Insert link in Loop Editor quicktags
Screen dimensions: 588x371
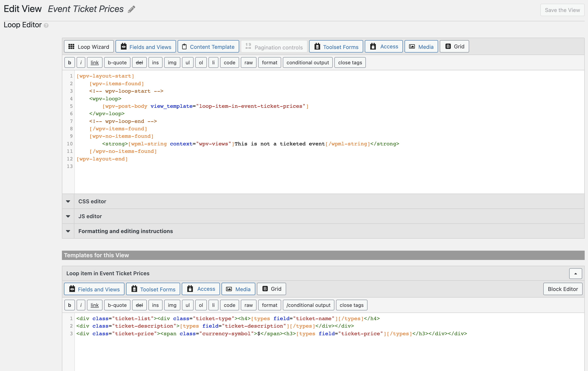pos(95,62)
